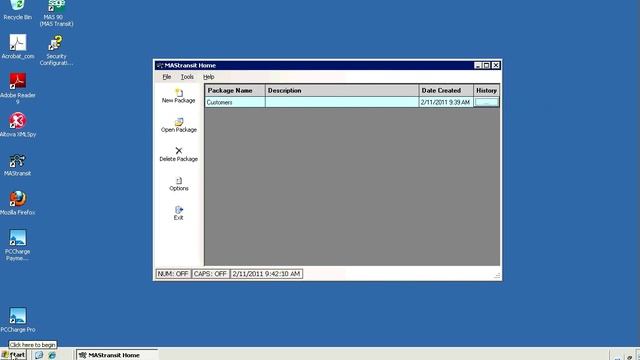The image size is (640, 360).
Task: Select the Mozilla Firefox desktop icon
Action: coord(18,203)
